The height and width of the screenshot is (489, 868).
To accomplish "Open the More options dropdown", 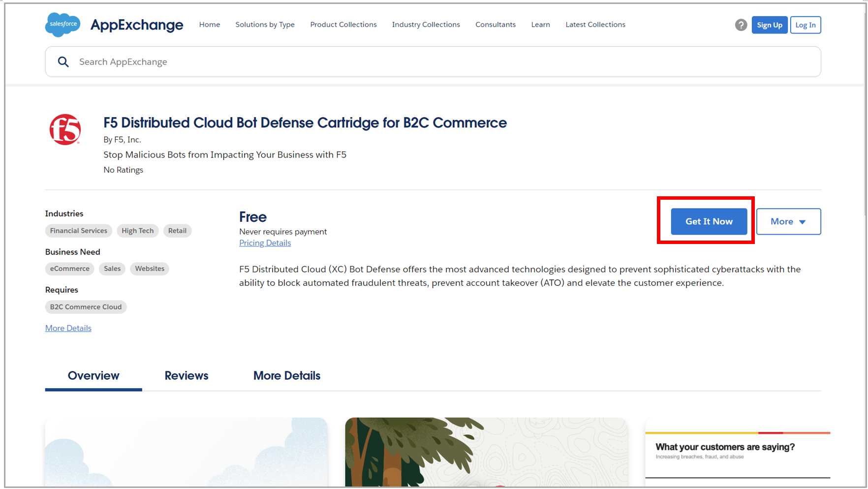I will click(x=788, y=221).
